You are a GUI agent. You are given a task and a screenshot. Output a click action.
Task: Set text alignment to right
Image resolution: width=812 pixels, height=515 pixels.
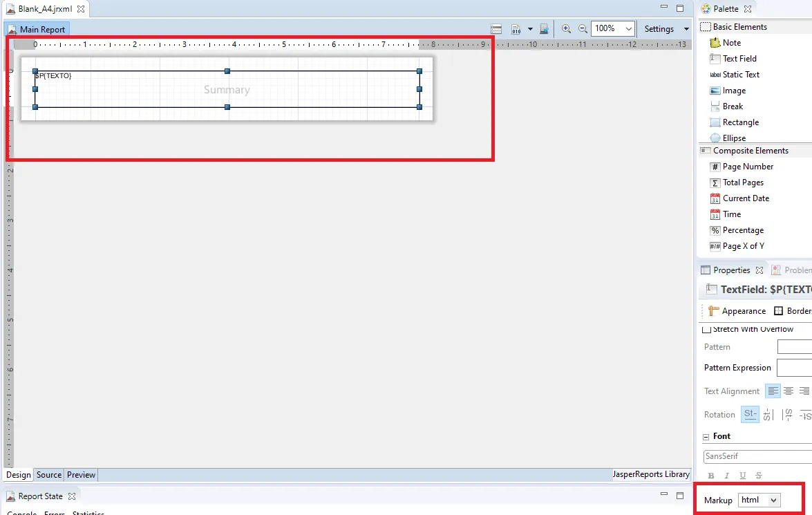pyautogui.click(x=804, y=391)
